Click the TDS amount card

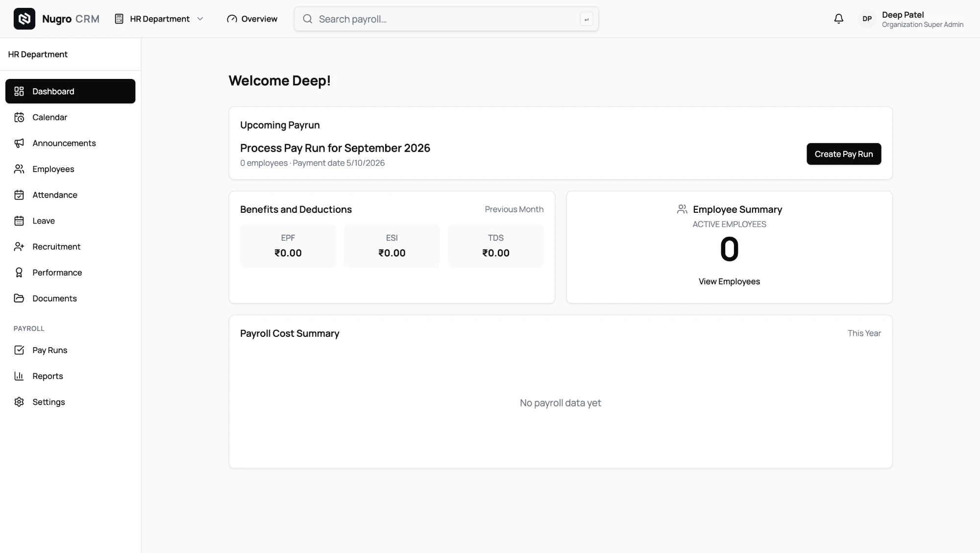(496, 246)
